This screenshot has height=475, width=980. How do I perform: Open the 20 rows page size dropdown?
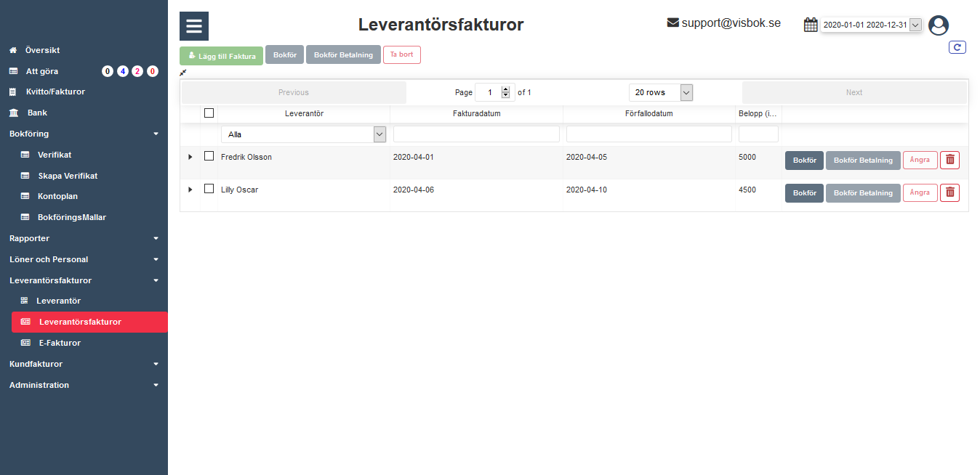pyautogui.click(x=660, y=92)
